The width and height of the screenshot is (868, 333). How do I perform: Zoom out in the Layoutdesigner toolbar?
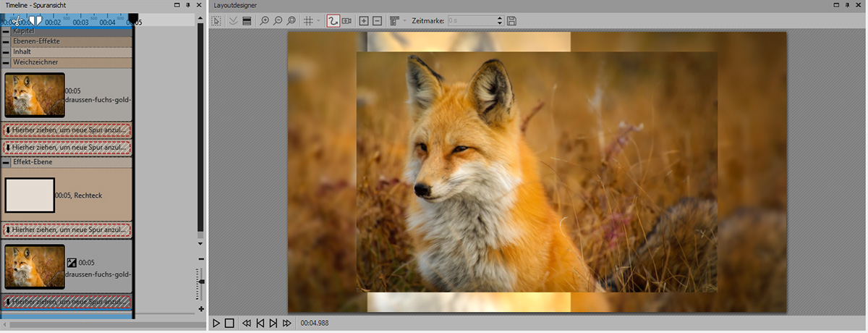[278, 21]
